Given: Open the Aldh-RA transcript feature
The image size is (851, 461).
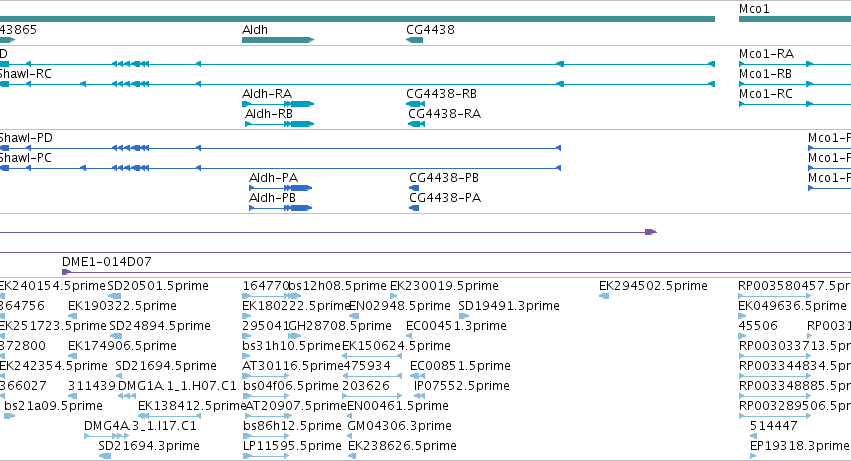Looking at the screenshot, I should pyautogui.click(x=278, y=104).
